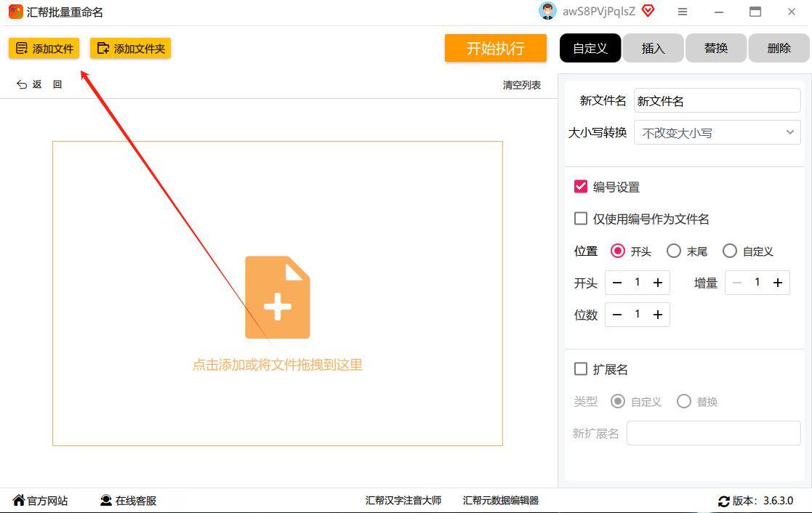Click the version update refresh icon
This screenshot has height=513, width=812.
[724, 501]
